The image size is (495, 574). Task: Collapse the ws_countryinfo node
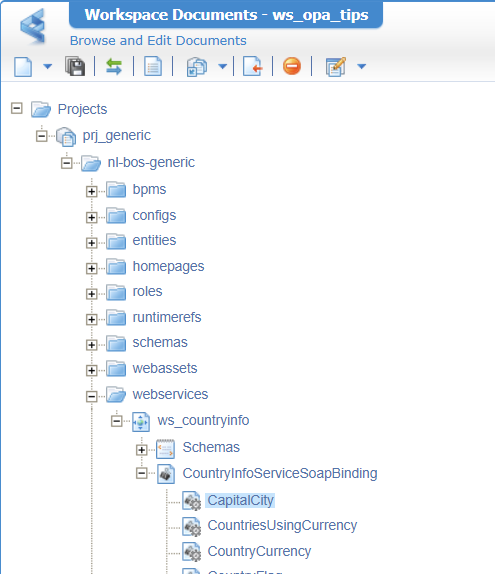coord(116,421)
